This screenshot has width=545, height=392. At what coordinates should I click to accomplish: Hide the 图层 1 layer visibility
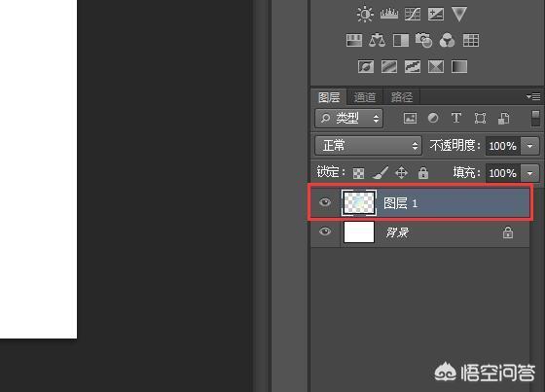coord(325,202)
